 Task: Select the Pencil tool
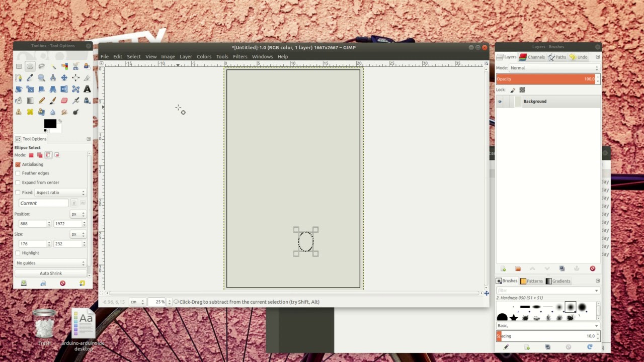pos(41,101)
